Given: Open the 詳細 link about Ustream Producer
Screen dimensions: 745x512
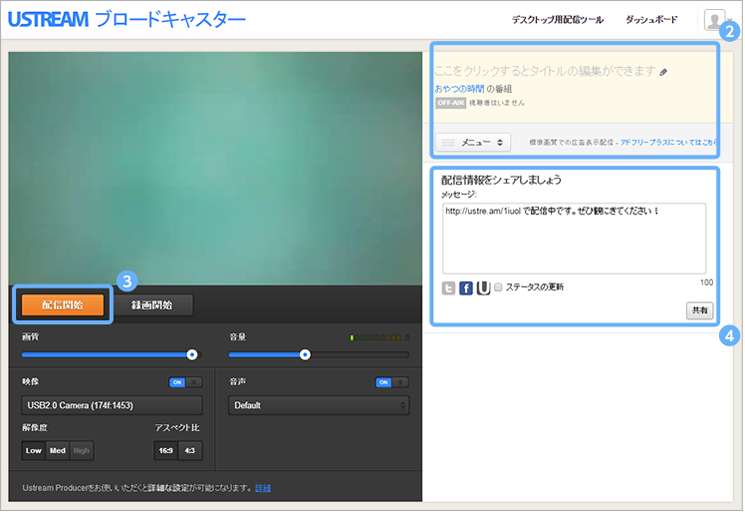Looking at the screenshot, I should (x=263, y=488).
